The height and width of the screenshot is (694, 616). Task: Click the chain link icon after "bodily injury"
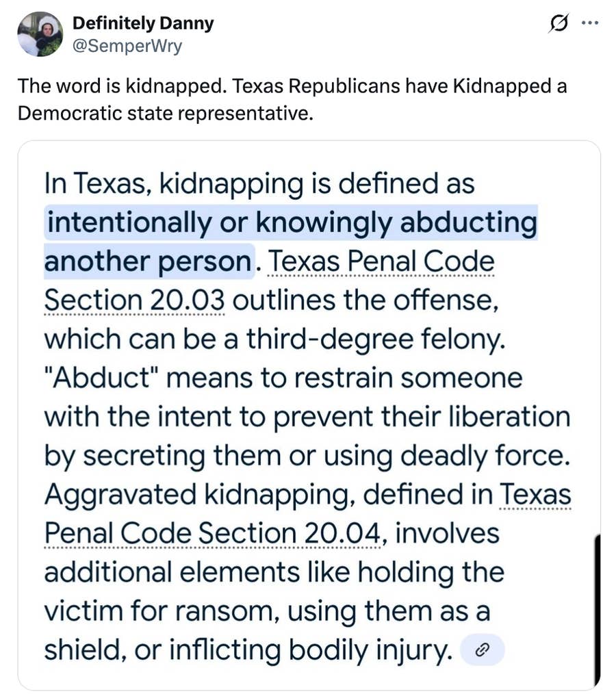tap(485, 649)
